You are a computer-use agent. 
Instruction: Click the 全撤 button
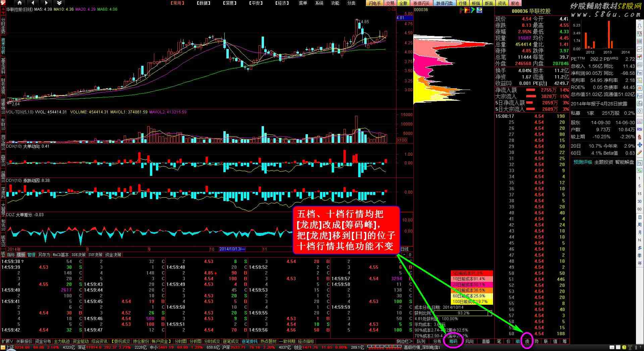tap(403, 3)
